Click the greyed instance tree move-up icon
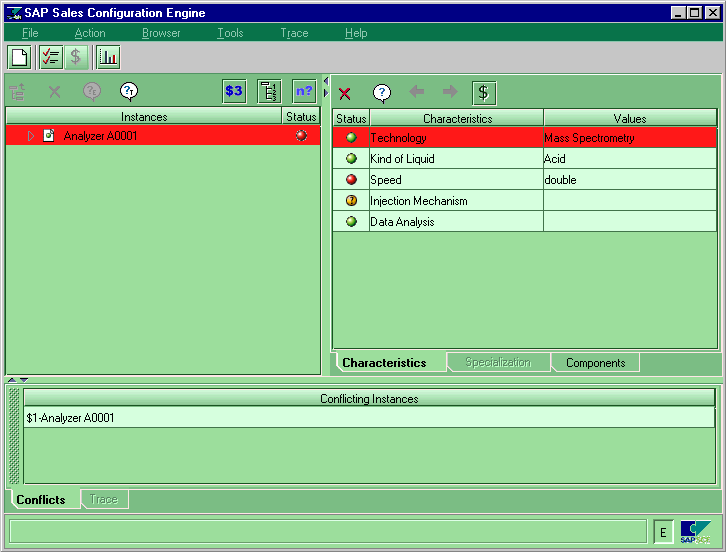The image size is (726, 552). click(x=18, y=91)
